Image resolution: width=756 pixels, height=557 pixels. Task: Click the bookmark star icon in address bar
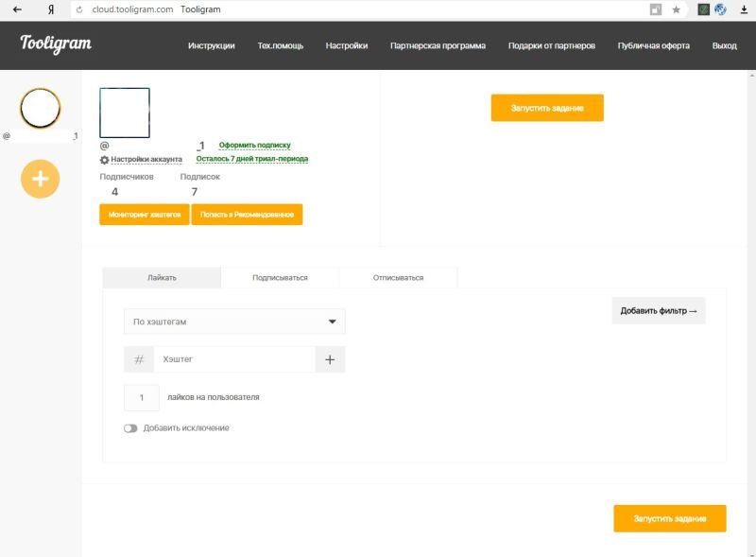[x=676, y=9]
